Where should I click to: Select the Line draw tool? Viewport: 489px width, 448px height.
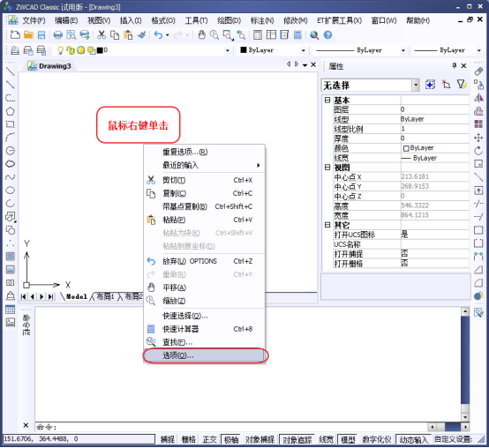pyautogui.click(x=11, y=71)
